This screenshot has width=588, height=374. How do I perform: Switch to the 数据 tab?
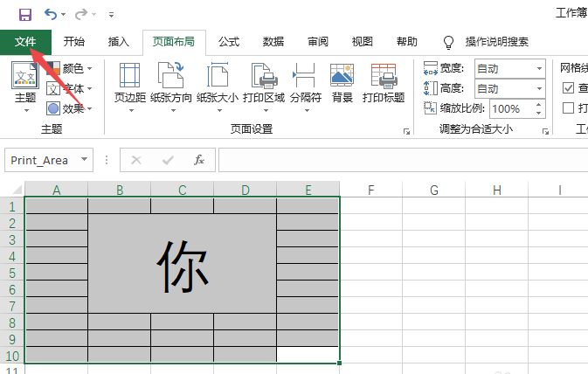coord(273,42)
